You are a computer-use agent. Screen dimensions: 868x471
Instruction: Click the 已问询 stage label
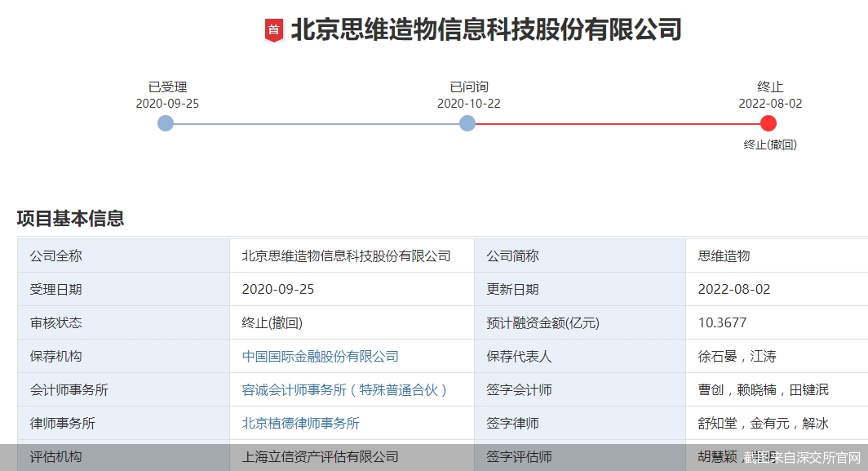pyautogui.click(x=469, y=87)
